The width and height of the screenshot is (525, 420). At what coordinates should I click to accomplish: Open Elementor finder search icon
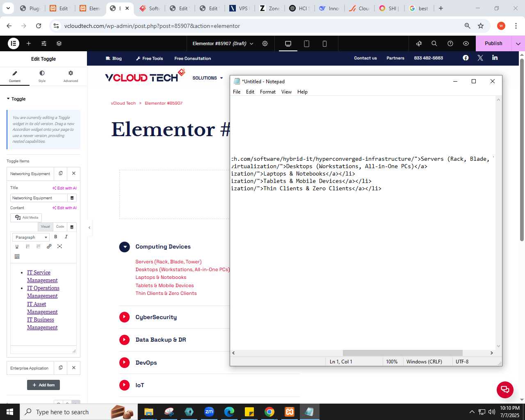coord(434,43)
